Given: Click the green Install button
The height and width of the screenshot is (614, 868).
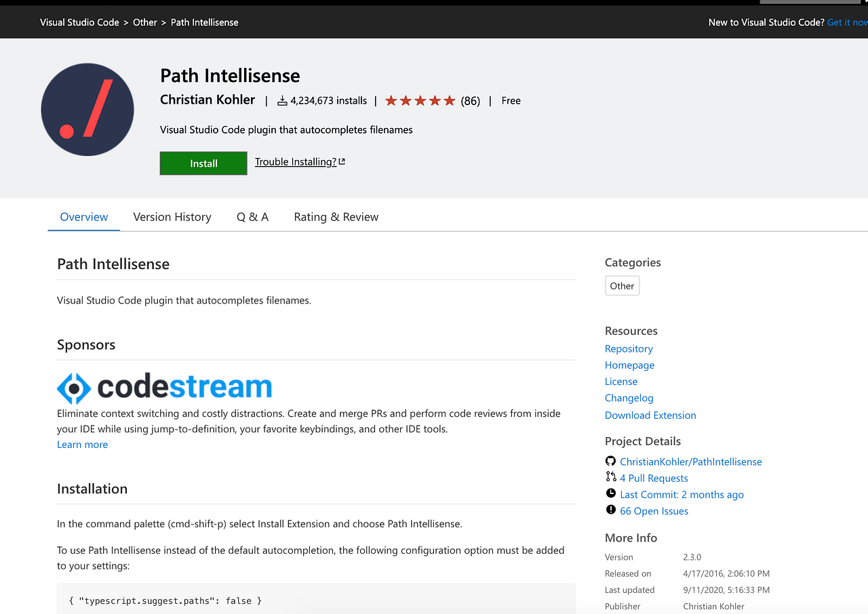Looking at the screenshot, I should pyautogui.click(x=203, y=163).
